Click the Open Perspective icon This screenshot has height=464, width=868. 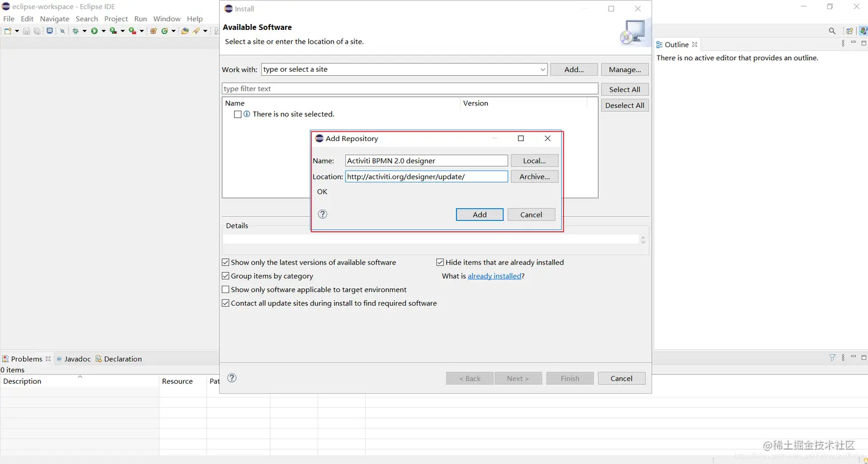(x=850, y=31)
